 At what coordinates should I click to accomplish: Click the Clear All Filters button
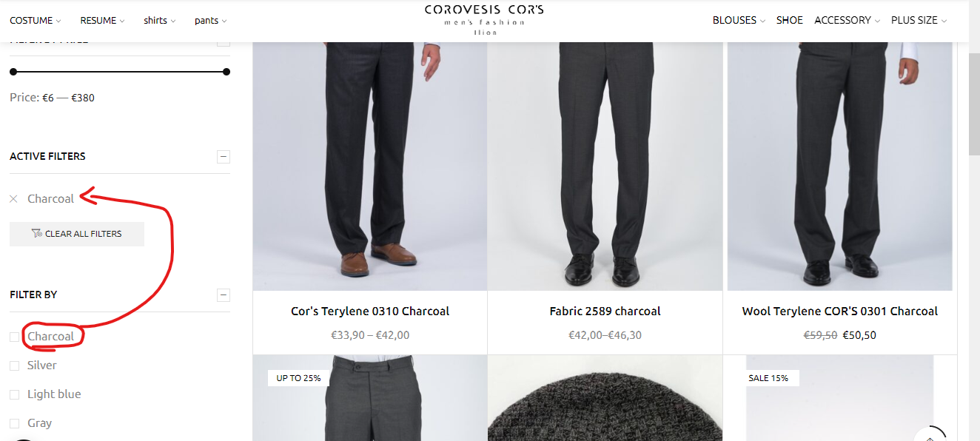(77, 234)
